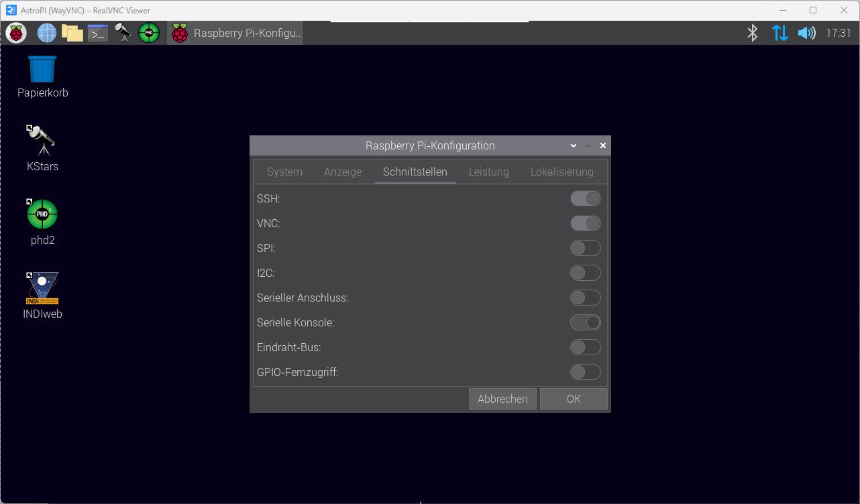Launch the web browser globe icon
Image resolution: width=860 pixels, height=504 pixels.
point(47,33)
